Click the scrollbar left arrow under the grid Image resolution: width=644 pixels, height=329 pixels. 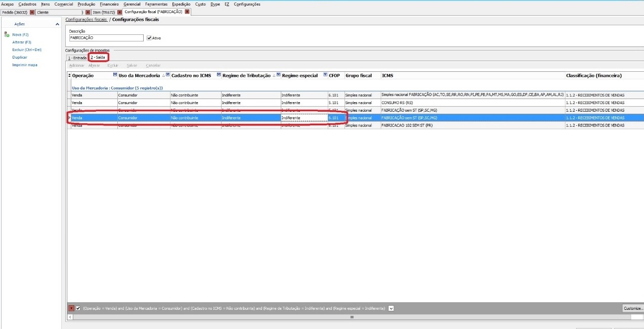pos(70,317)
